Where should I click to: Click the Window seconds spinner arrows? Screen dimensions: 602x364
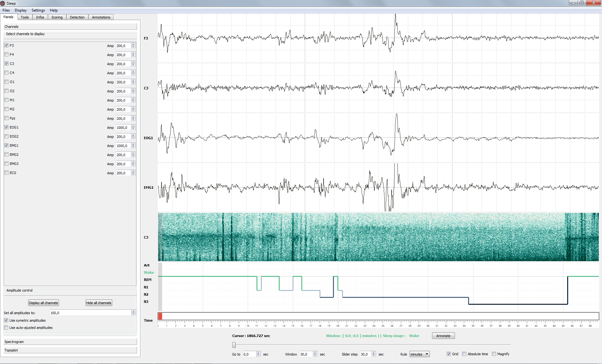(315, 354)
